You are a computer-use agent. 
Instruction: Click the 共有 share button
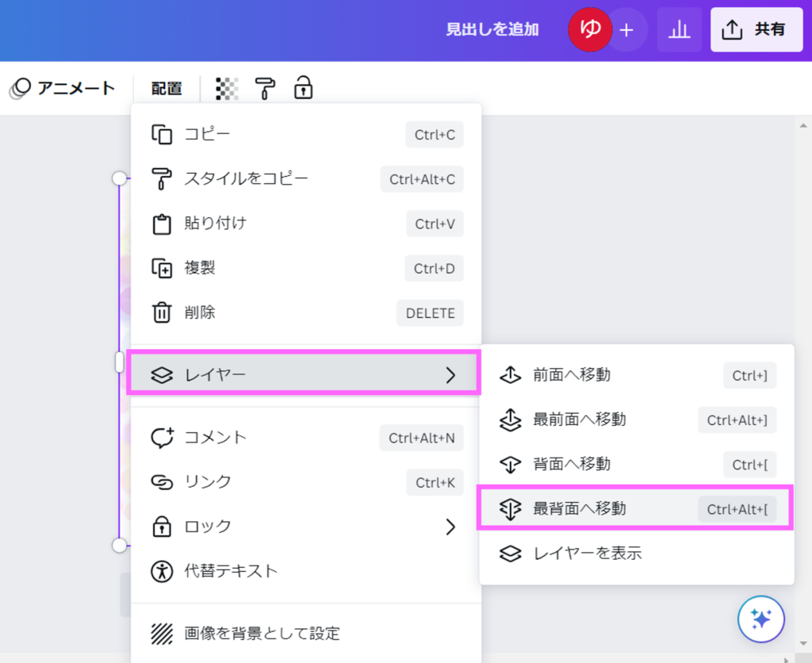tap(756, 30)
